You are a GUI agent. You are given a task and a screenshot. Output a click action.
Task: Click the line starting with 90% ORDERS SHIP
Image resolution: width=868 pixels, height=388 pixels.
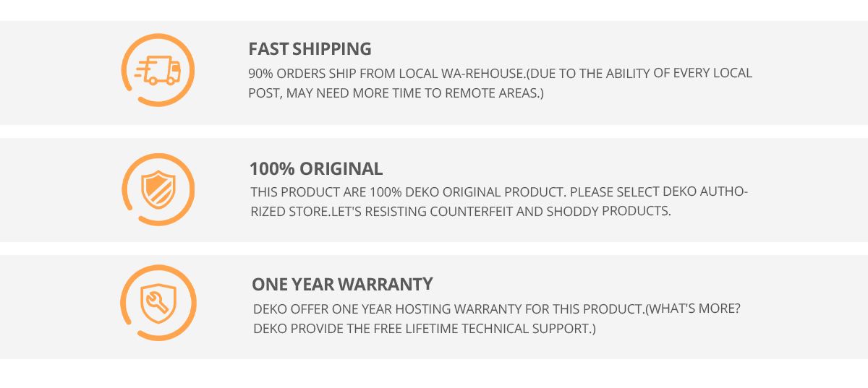501,73
